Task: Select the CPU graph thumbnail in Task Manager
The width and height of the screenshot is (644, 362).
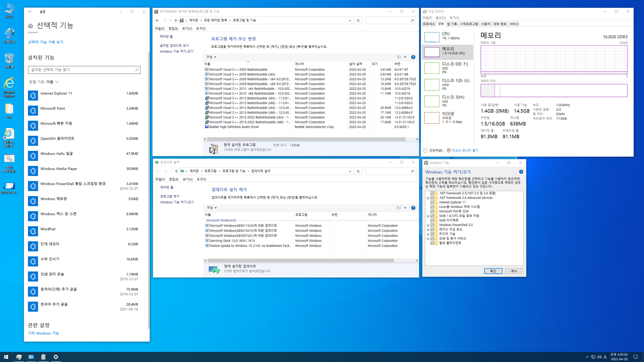Action: click(432, 37)
